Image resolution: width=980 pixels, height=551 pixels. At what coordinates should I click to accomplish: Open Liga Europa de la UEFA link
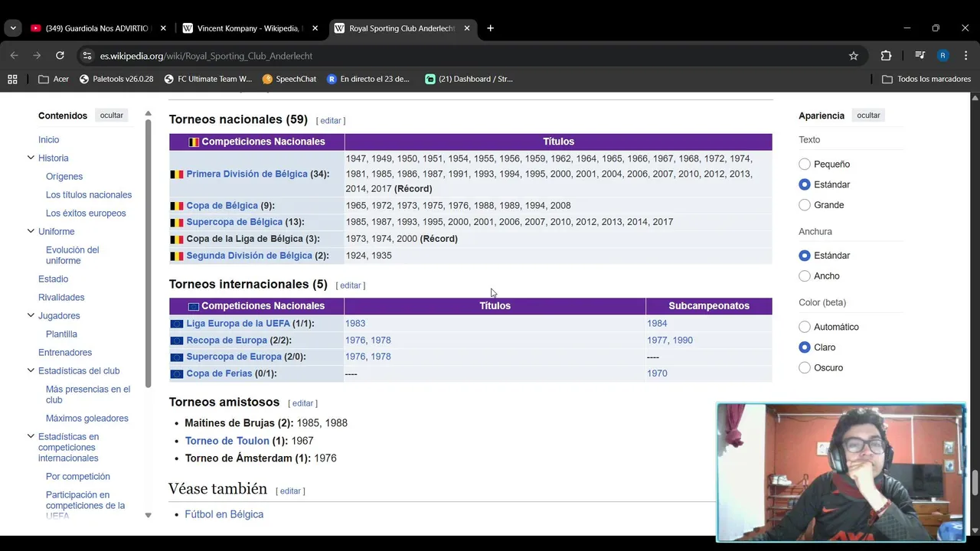pos(238,324)
